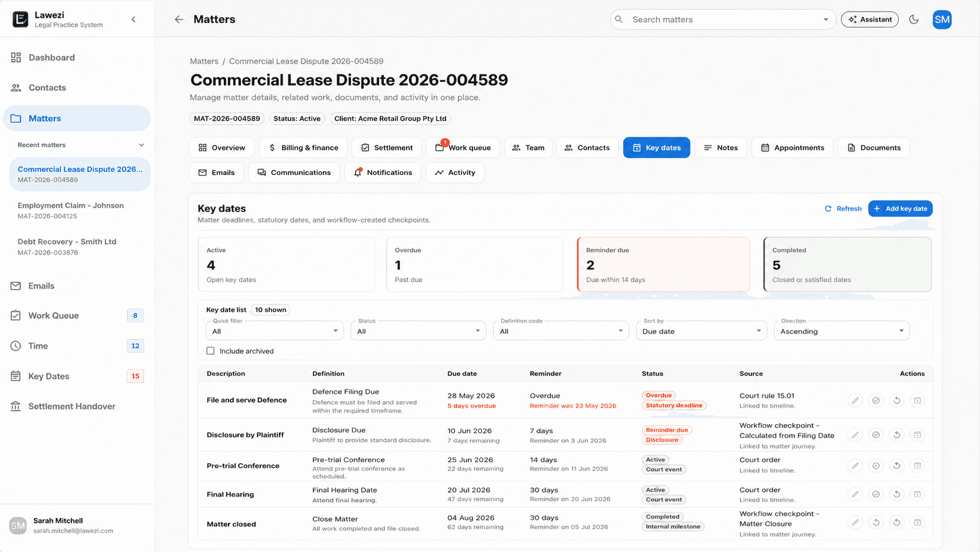The image size is (980, 552).
Task: Switch to the Overview tab
Action: [222, 148]
